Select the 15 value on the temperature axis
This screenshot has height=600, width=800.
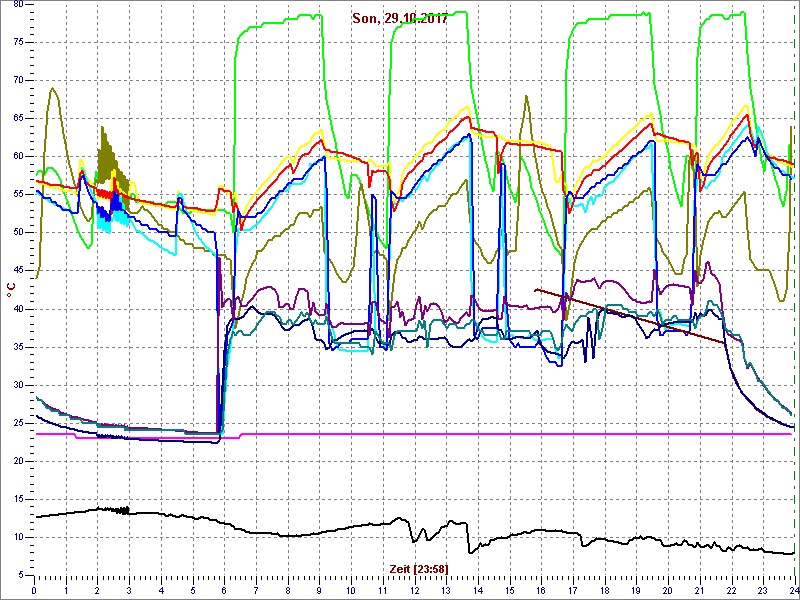[19, 499]
